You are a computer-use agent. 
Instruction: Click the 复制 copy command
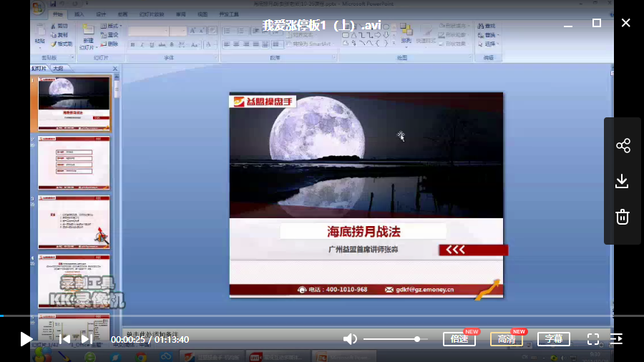59,35
